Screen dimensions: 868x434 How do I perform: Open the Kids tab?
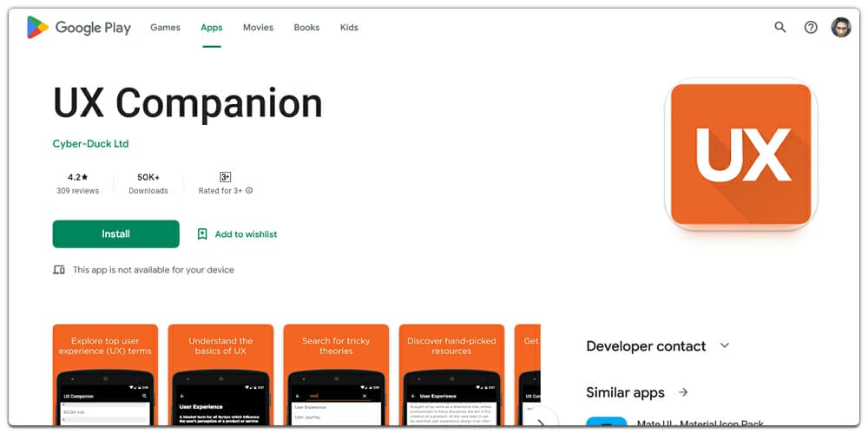click(x=349, y=27)
